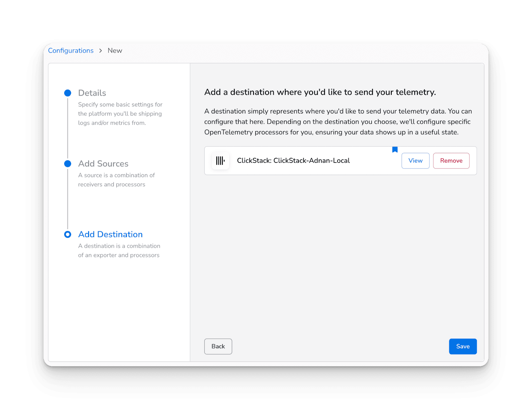Screen dimensions: 532x410
Task: Click the Add Destination step ring indicator
Action: tap(67, 234)
